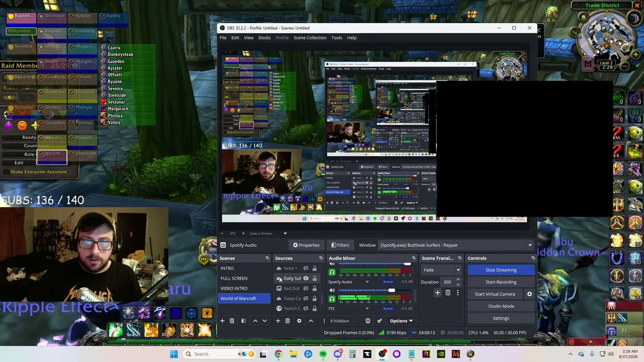The height and width of the screenshot is (362, 644).
Task: Launch Google Chrome from taskbar
Action: (x=278, y=354)
